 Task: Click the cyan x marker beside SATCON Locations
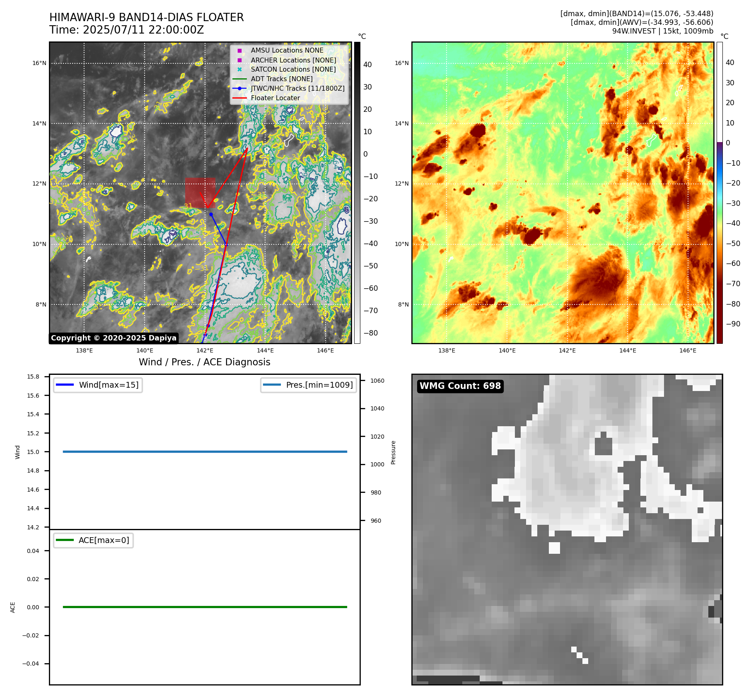(239, 69)
